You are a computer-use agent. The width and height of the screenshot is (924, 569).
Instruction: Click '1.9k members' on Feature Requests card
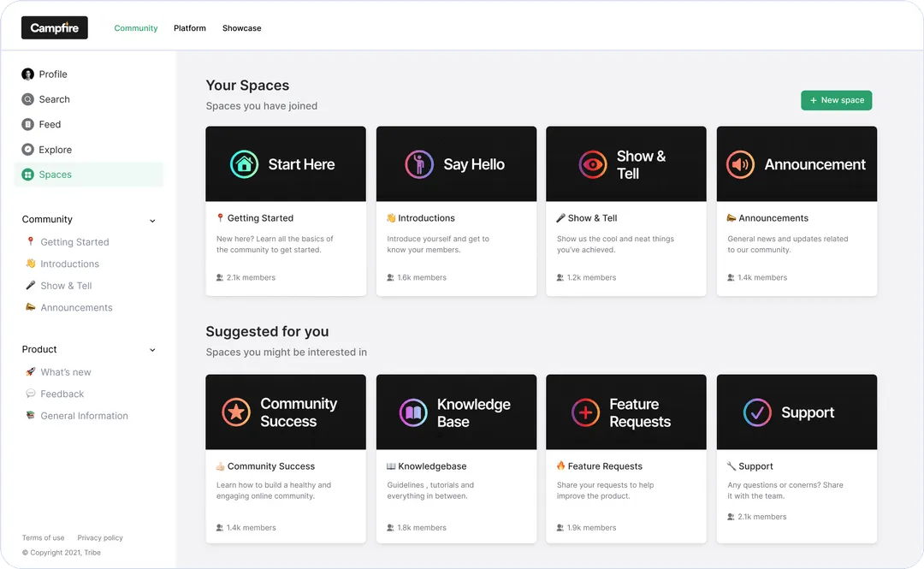click(x=592, y=528)
